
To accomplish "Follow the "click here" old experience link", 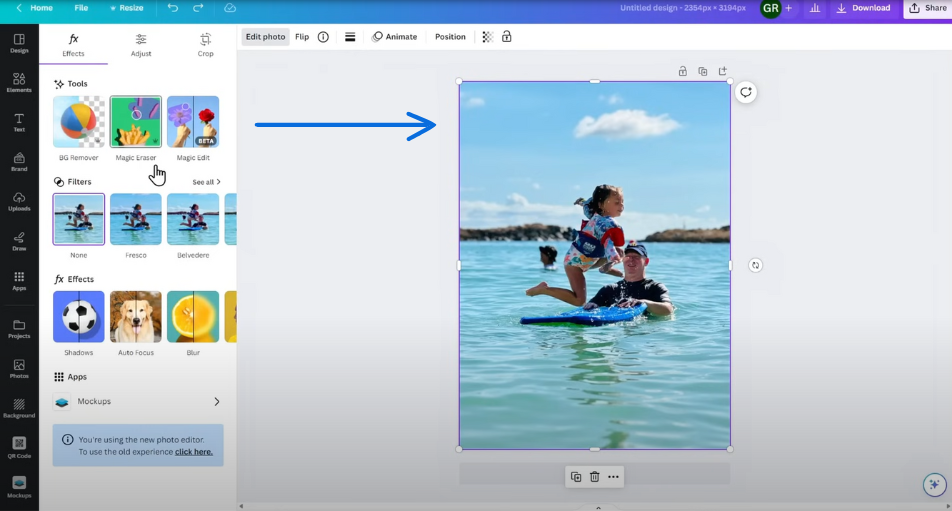I will (194, 452).
